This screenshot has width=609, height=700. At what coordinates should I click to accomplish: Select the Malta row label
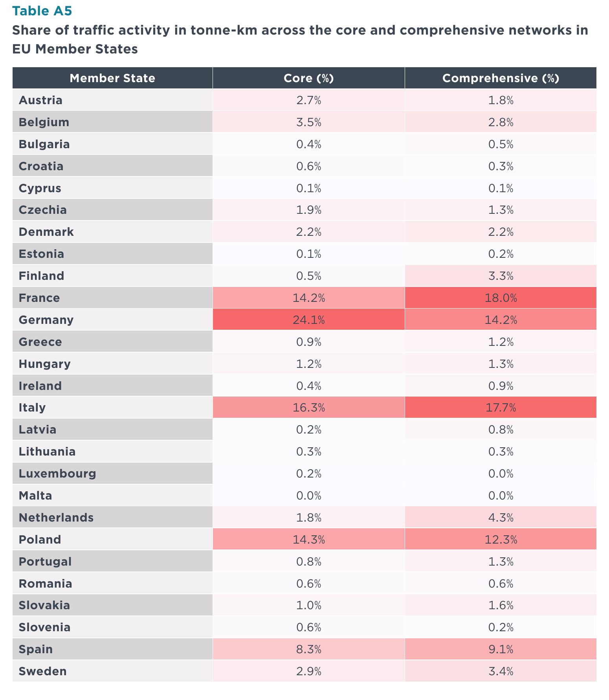35,495
